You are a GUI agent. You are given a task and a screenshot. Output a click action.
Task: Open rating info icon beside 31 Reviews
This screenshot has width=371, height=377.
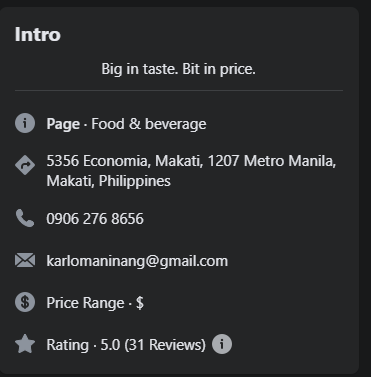point(222,344)
